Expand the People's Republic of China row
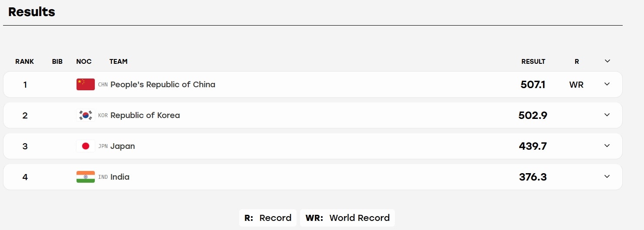 click(607, 84)
